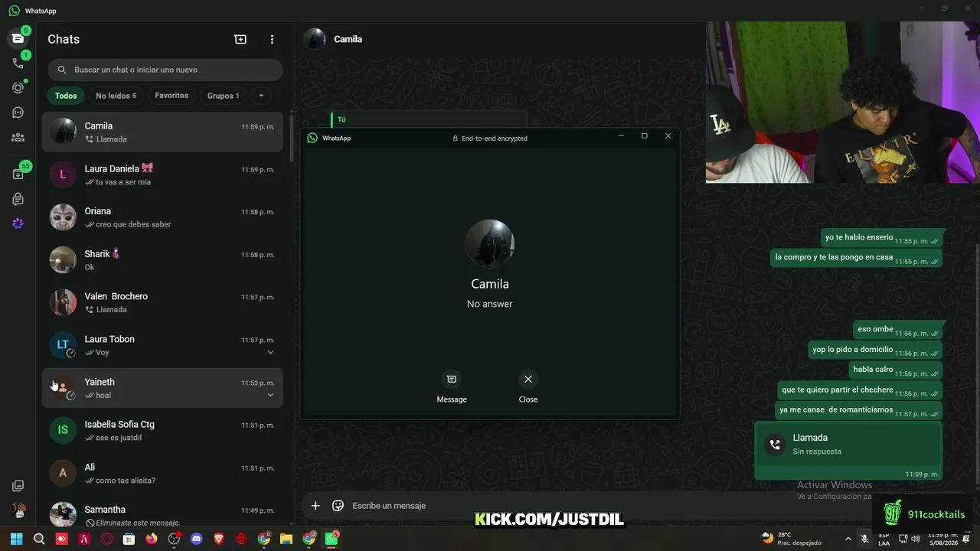This screenshot has width=980, height=551.
Task: Toggle the microphone mute icon in system tray
Action: pos(864,539)
